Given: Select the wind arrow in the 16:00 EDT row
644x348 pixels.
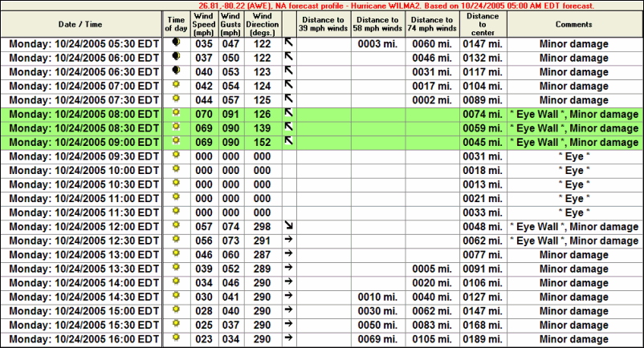Looking at the screenshot, I should point(289,338).
